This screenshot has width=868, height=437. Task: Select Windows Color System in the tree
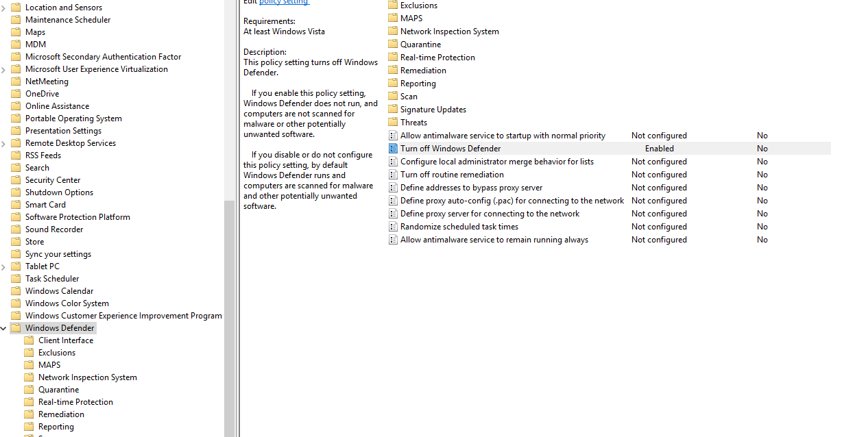67,303
